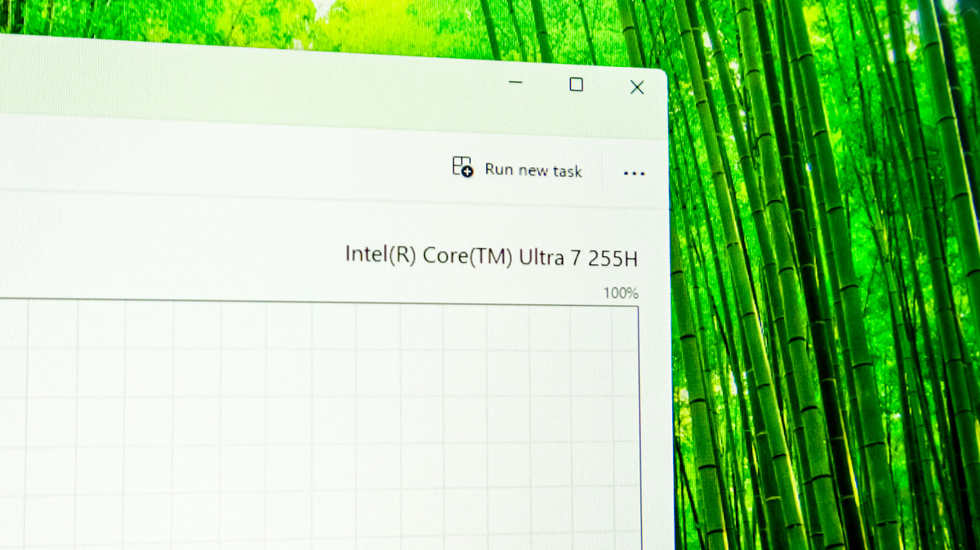Image resolution: width=980 pixels, height=550 pixels.
Task: Close the Task Manager window
Action: pyautogui.click(x=637, y=87)
